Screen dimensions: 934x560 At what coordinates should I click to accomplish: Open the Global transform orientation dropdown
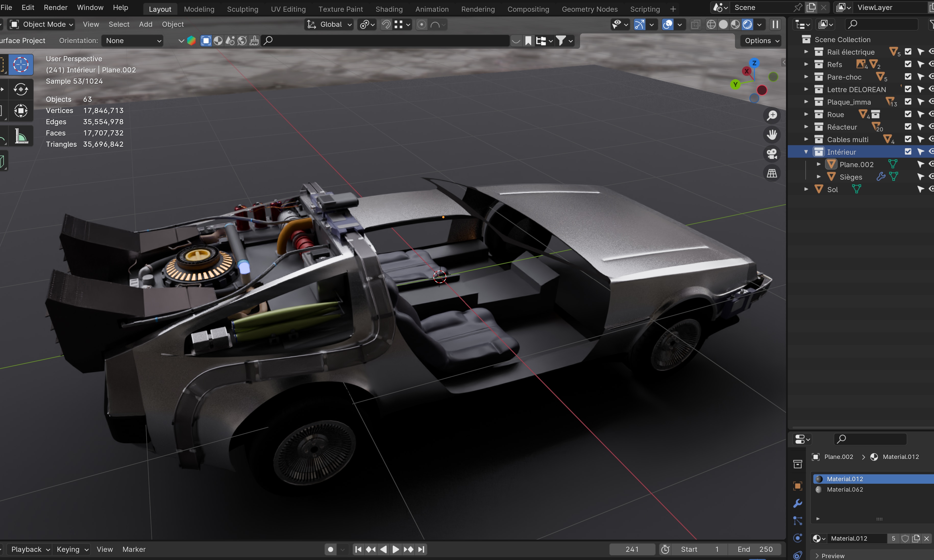(329, 24)
